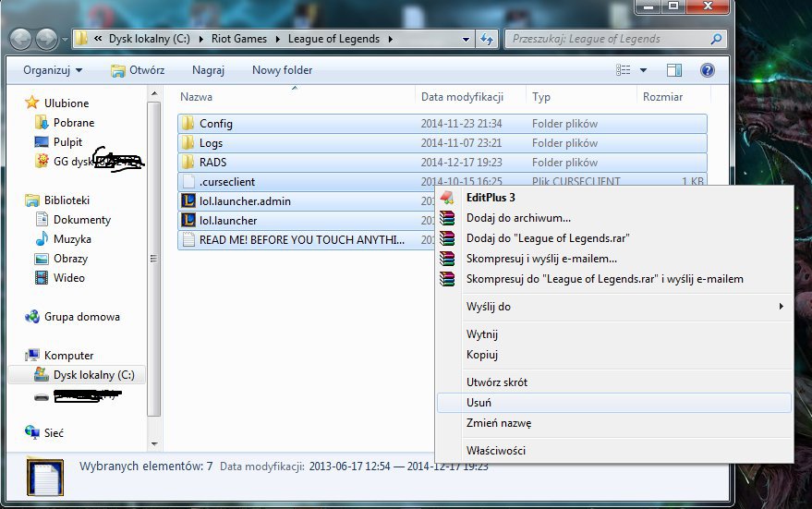Click the GG dysk sidebar icon
The height and width of the screenshot is (509, 812).
[x=42, y=161]
